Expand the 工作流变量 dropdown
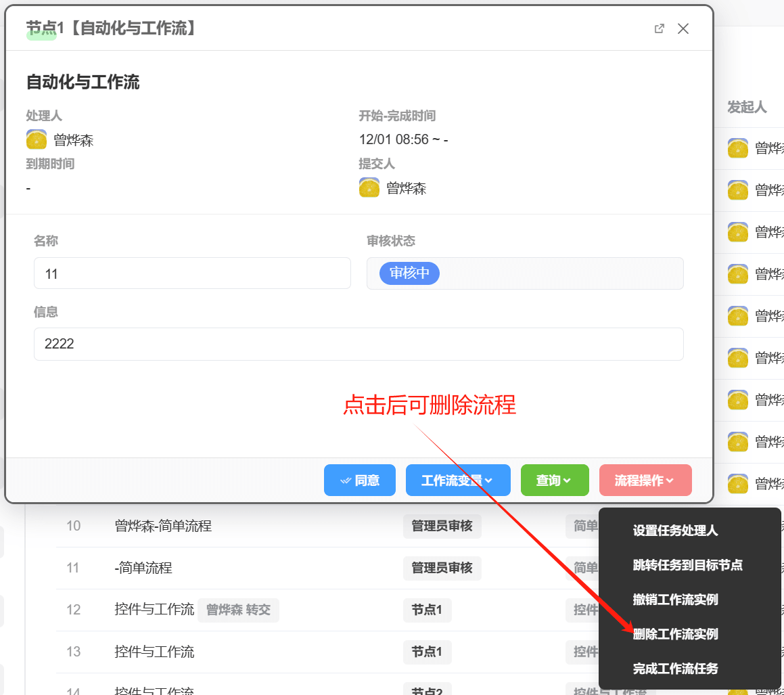The image size is (784, 695). pos(457,480)
